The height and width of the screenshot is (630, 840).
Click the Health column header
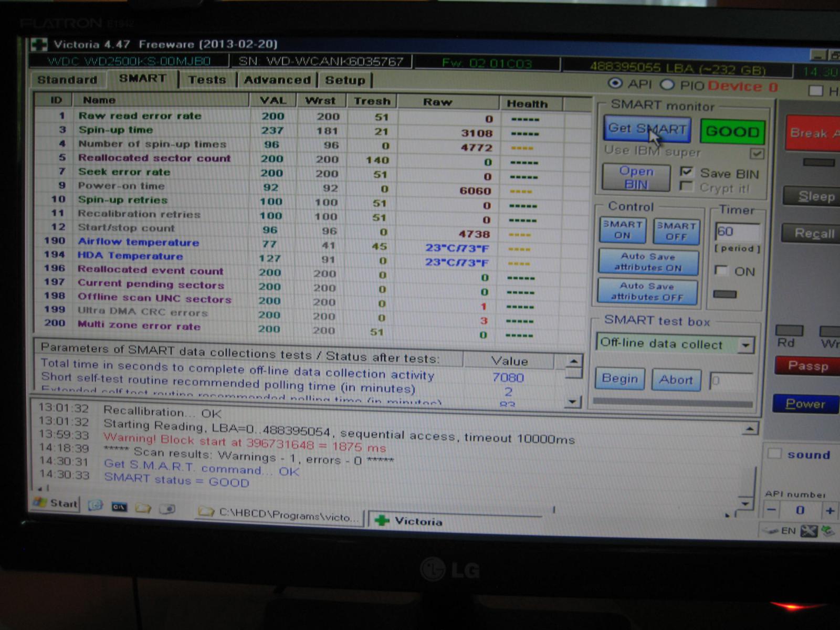pyautogui.click(x=531, y=103)
